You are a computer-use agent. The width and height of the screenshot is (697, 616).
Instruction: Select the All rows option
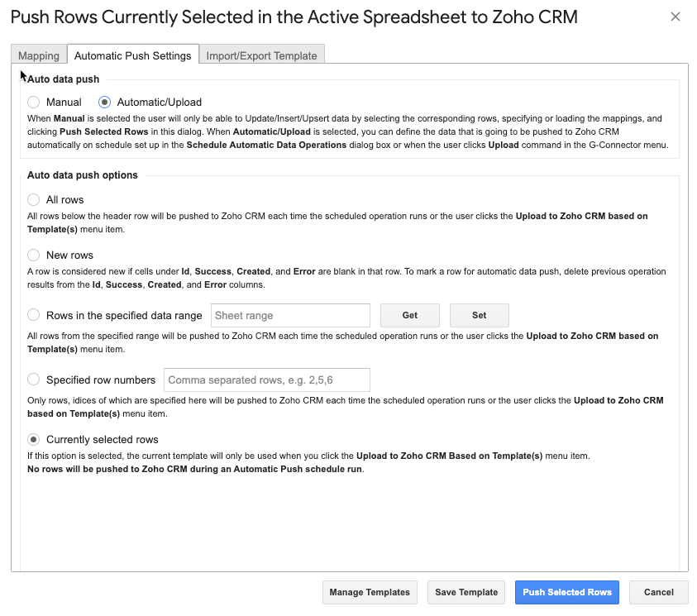click(33, 199)
